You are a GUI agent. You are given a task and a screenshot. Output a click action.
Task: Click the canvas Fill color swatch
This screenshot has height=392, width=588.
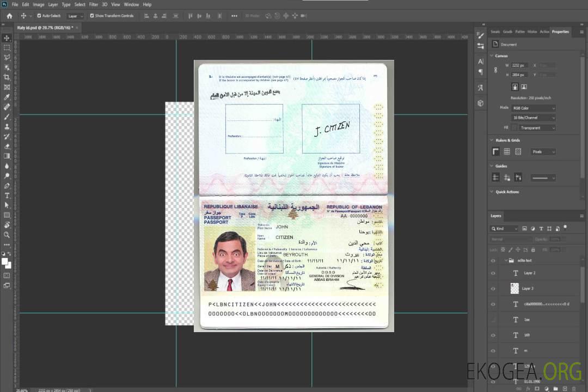tap(514, 128)
